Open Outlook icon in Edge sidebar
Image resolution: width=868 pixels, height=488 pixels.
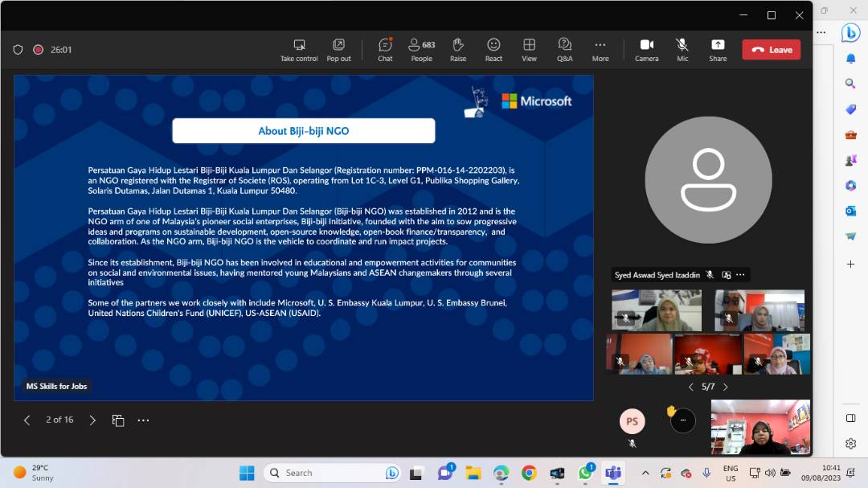851,211
